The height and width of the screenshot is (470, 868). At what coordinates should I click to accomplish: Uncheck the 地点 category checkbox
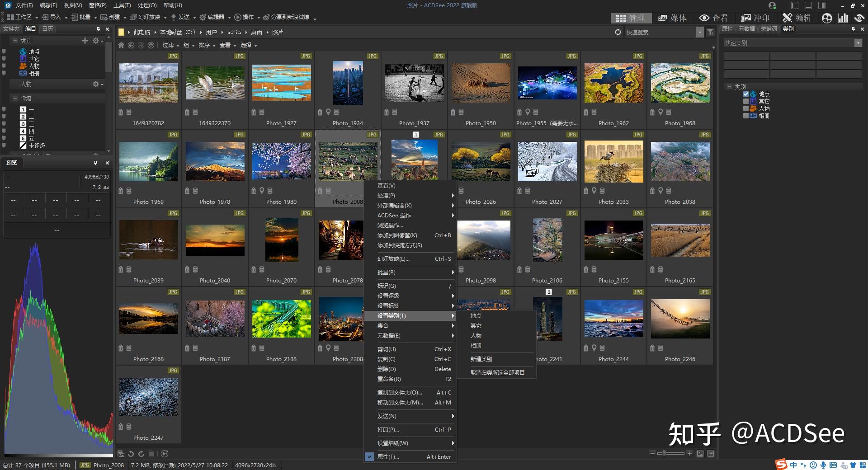coord(746,94)
